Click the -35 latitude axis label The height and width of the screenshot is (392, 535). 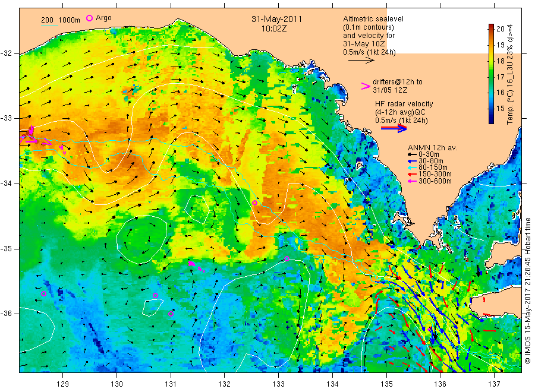click(x=6, y=248)
